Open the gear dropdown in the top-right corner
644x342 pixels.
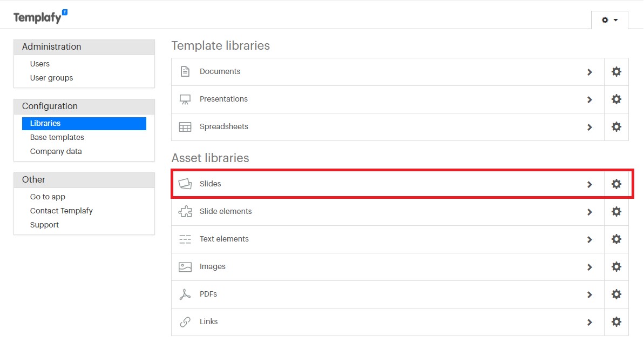[x=609, y=19]
